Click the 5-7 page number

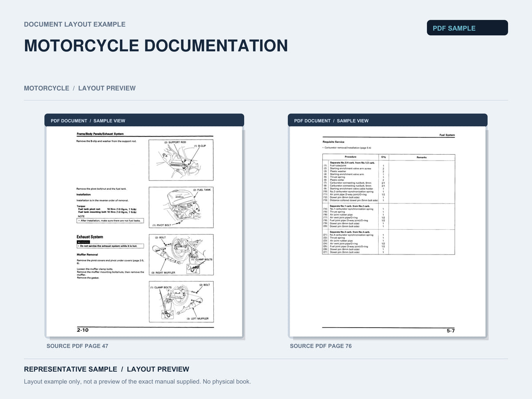[450, 331]
